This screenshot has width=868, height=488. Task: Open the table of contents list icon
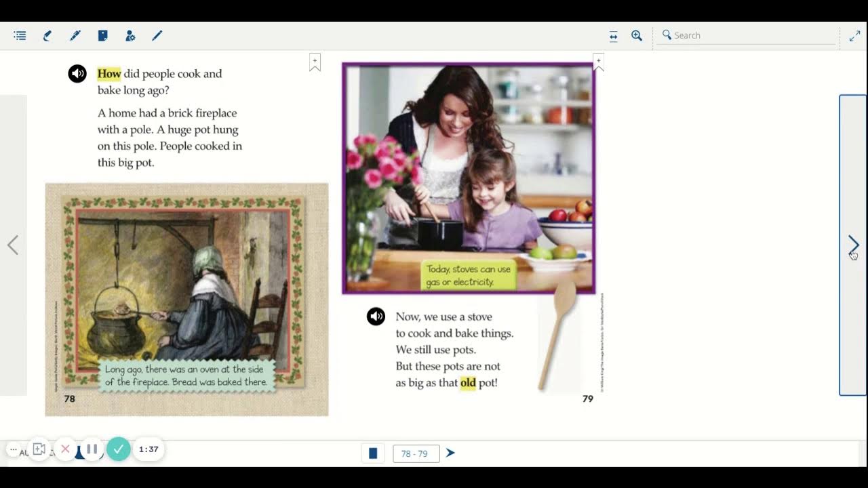(20, 36)
